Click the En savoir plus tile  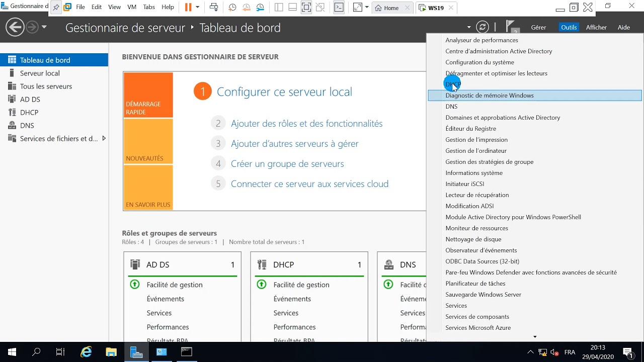(x=148, y=188)
